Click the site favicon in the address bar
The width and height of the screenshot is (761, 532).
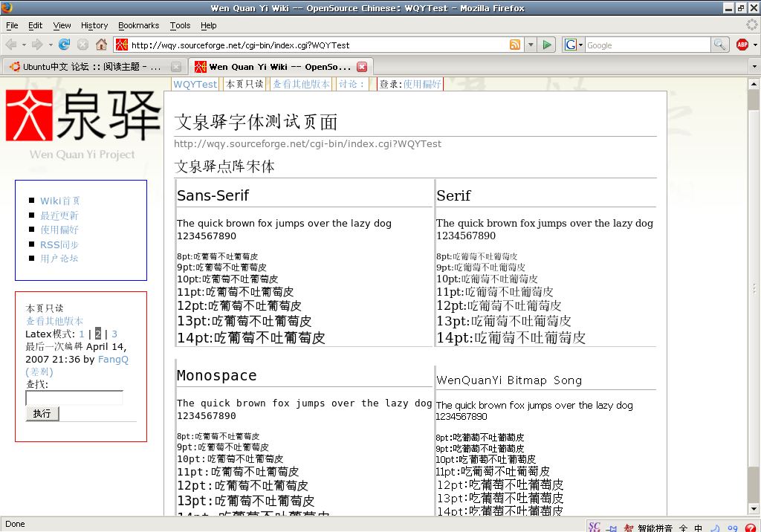(x=122, y=45)
